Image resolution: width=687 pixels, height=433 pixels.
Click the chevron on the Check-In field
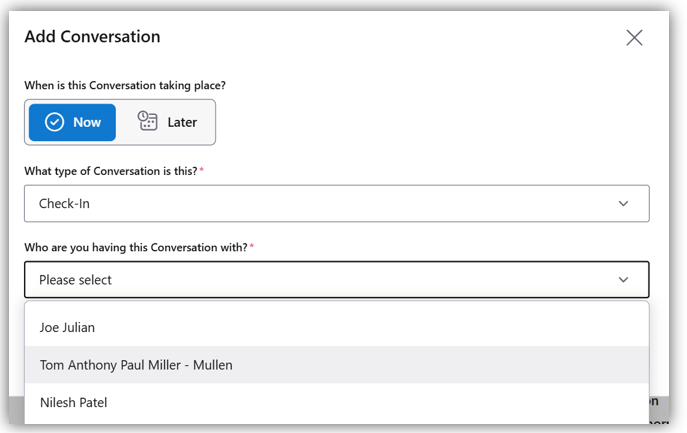pyautogui.click(x=623, y=204)
